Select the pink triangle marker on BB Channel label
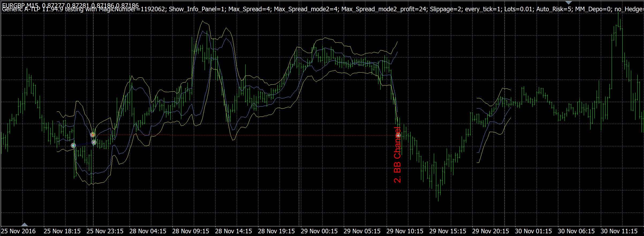 coord(398,135)
